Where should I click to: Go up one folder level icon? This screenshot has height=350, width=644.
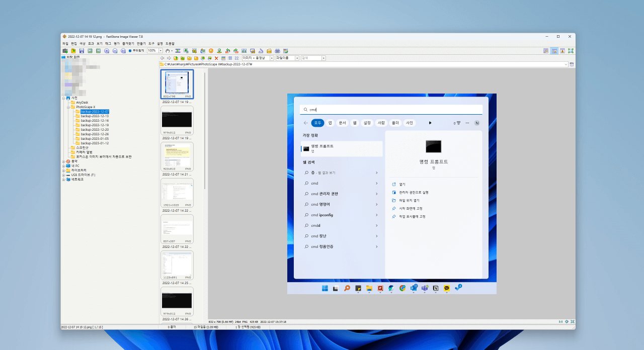176,58
